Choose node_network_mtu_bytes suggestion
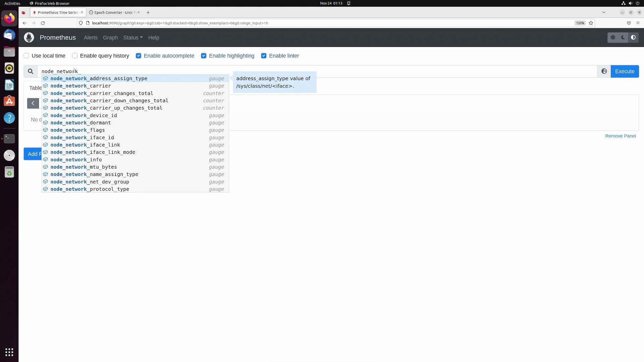 click(x=136, y=167)
